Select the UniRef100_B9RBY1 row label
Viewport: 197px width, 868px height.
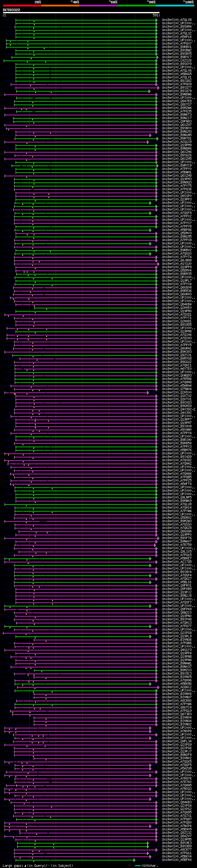[177, 47]
